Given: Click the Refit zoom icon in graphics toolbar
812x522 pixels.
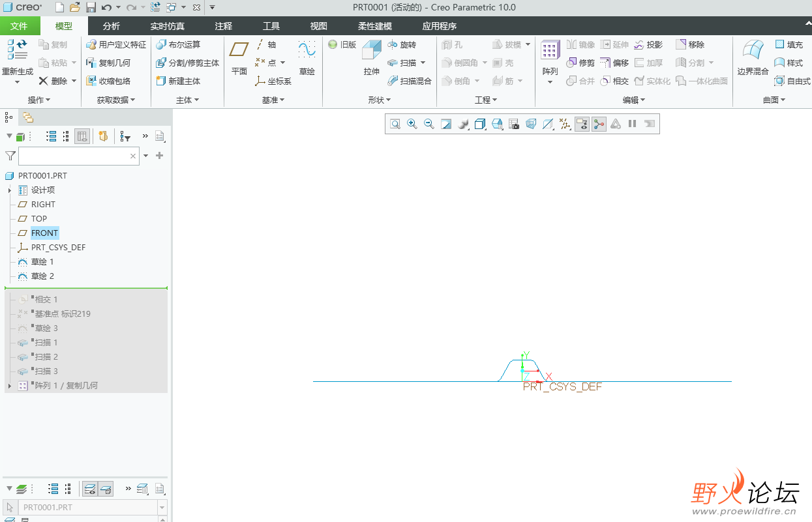Looking at the screenshot, I should (395, 124).
